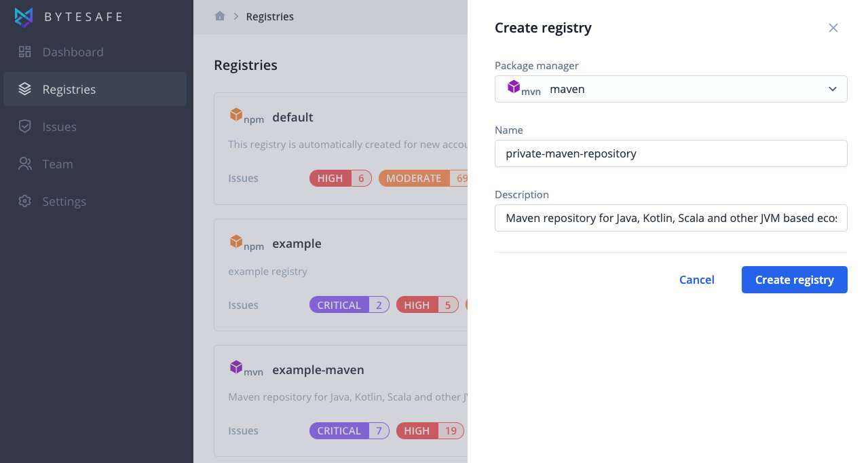Viewport: 868px width, 463px height.
Task: Click the default registry description text
Action: point(347,144)
